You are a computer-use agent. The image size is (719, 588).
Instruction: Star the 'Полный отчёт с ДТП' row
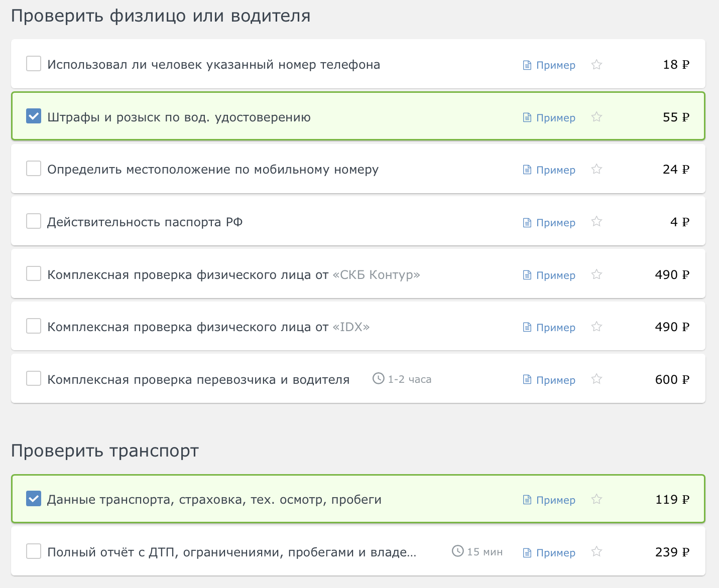[596, 552]
